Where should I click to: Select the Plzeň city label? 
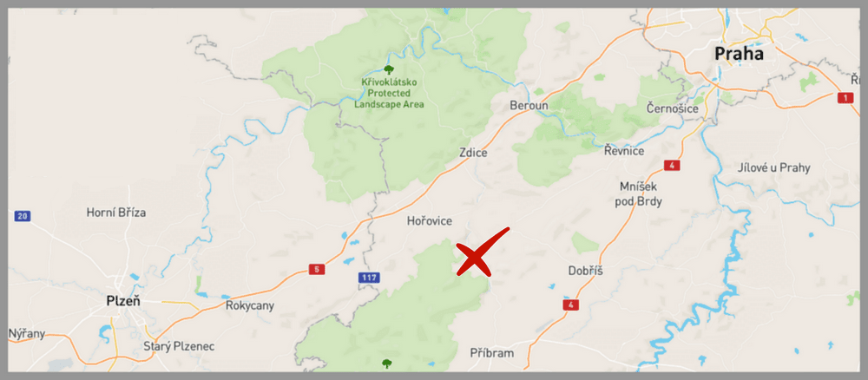[x=123, y=301]
